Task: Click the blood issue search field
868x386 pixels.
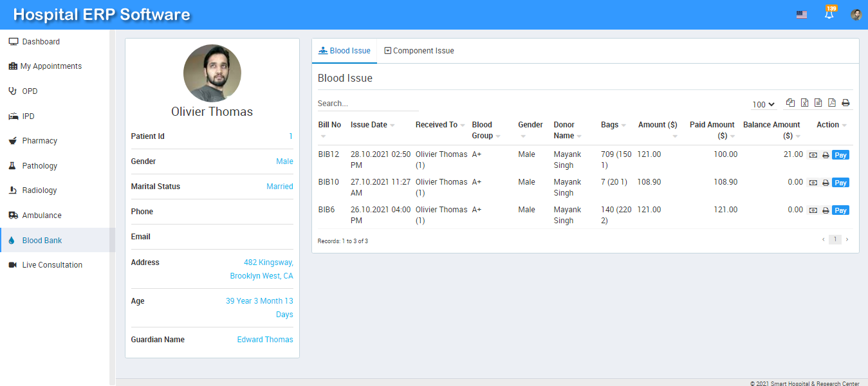Action: [x=367, y=104]
